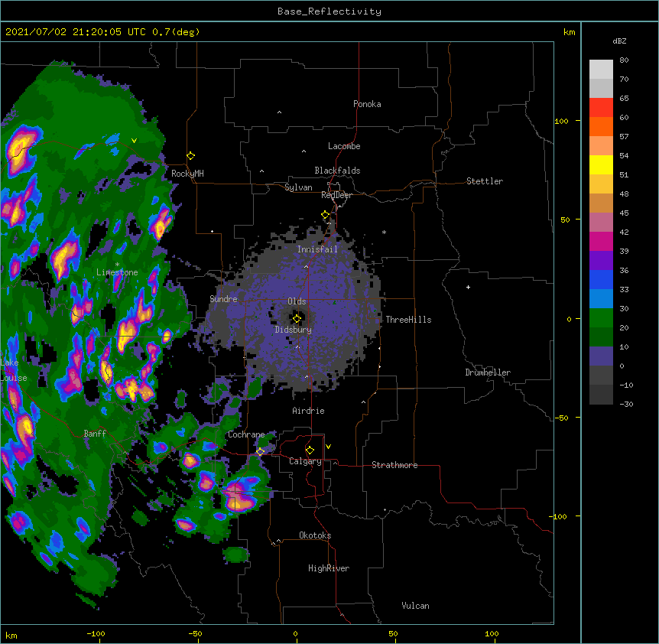
Task: Click the -30 value on dBZ legend
Action: tap(626, 404)
